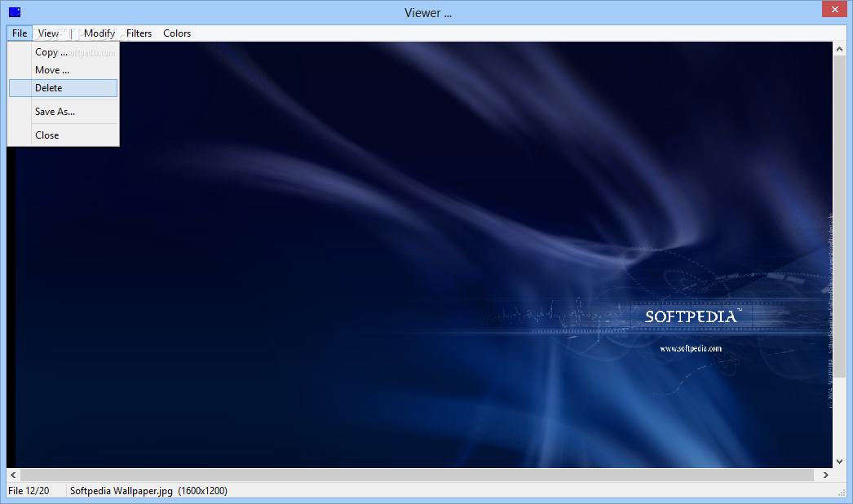The image size is (853, 504).
Task: Click vertical scrollbar up arrow
Action: coord(839,49)
